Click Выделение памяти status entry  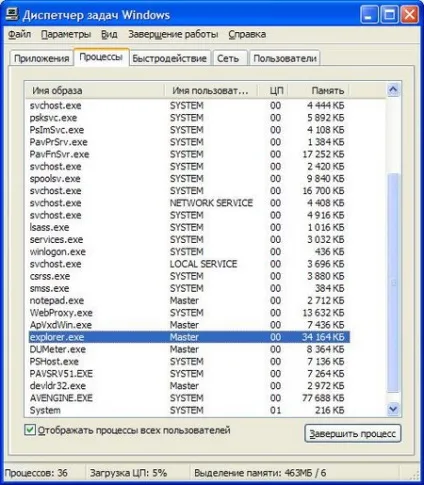[x=260, y=473]
